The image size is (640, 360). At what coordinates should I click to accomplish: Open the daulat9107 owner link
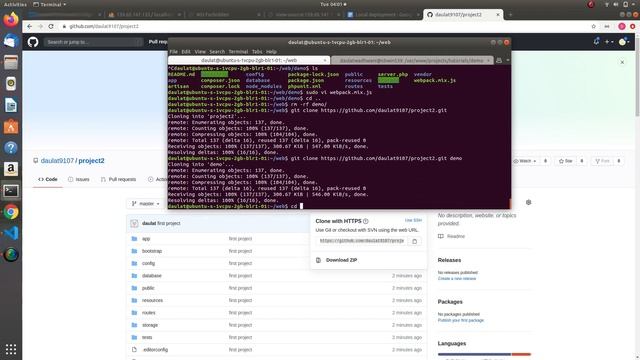tap(57, 161)
